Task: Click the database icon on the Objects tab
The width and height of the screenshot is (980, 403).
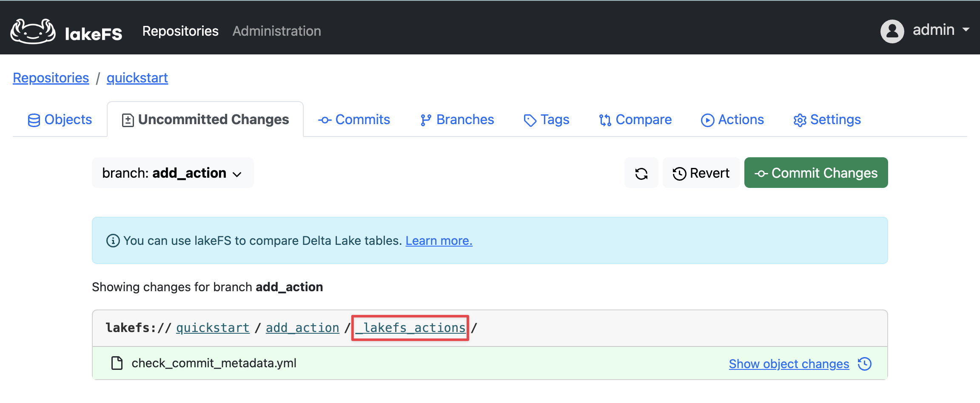Action: [35, 119]
